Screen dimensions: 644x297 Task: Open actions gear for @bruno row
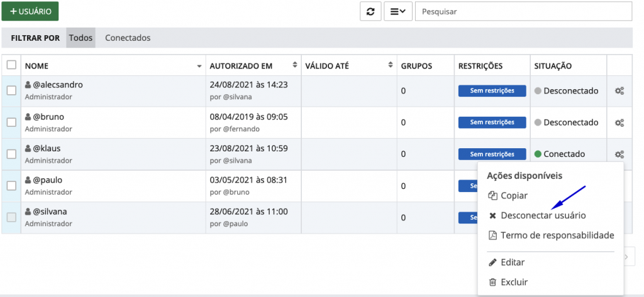click(619, 122)
